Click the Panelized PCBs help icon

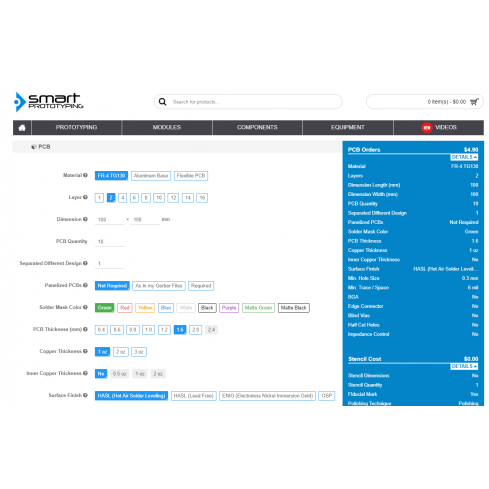point(85,285)
